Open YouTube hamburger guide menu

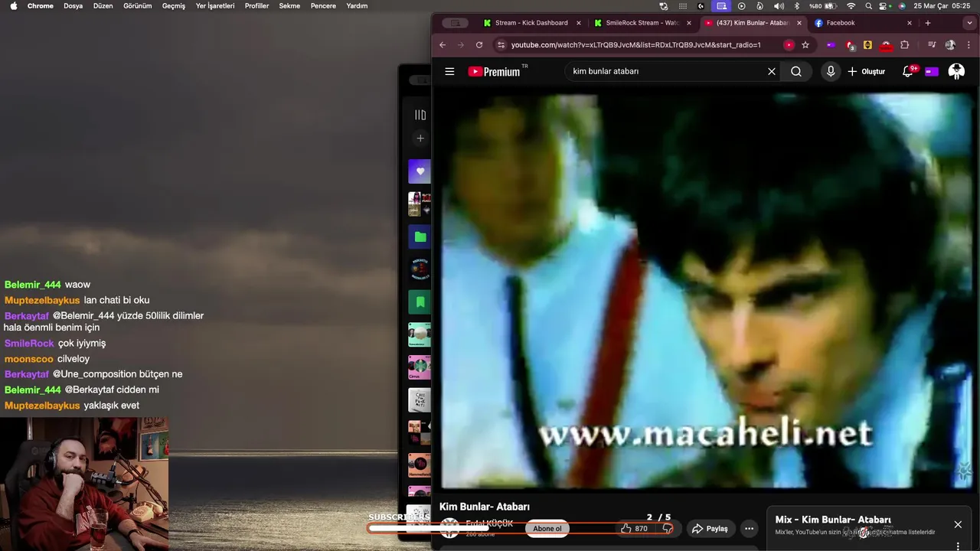coord(449,71)
